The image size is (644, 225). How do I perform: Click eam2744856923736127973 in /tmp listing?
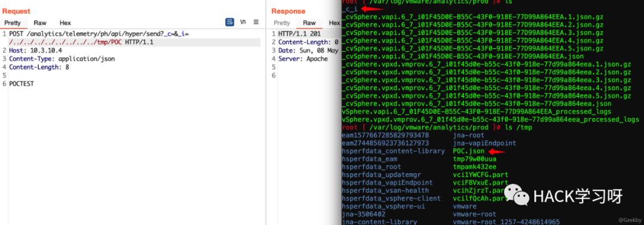[x=385, y=143]
